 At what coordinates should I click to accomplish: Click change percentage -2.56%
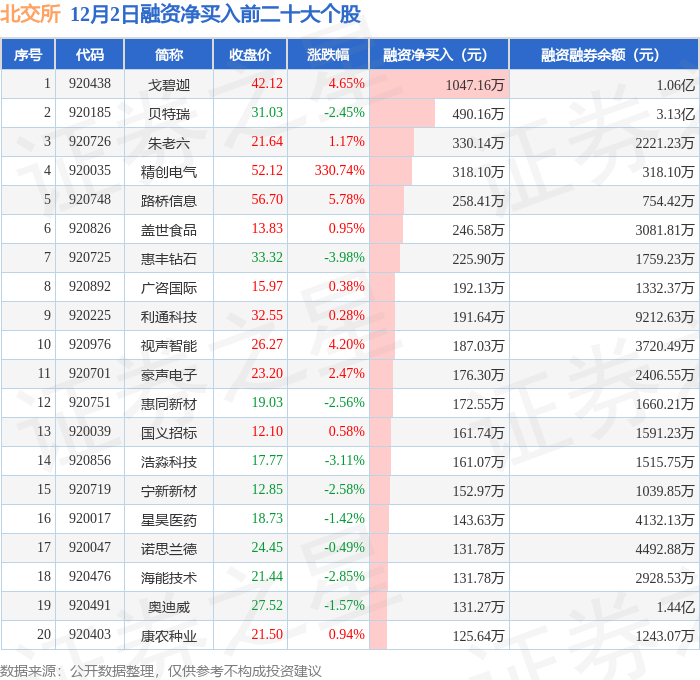(x=344, y=403)
